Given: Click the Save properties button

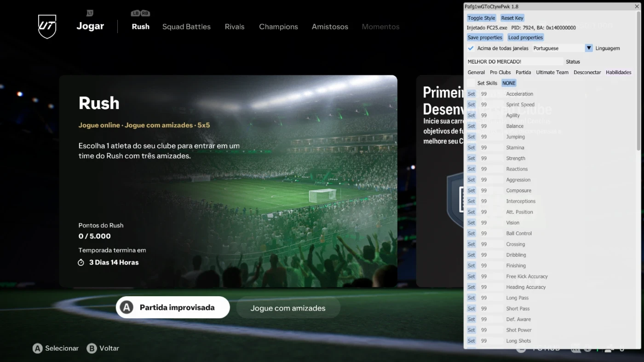Looking at the screenshot, I should pyautogui.click(x=485, y=37).
